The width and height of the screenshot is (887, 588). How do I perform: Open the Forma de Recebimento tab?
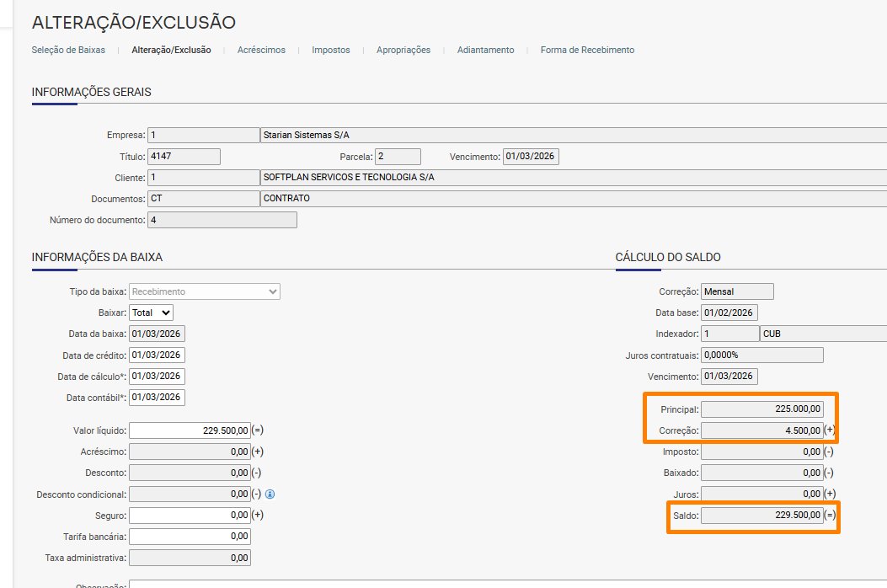point(587,50)
